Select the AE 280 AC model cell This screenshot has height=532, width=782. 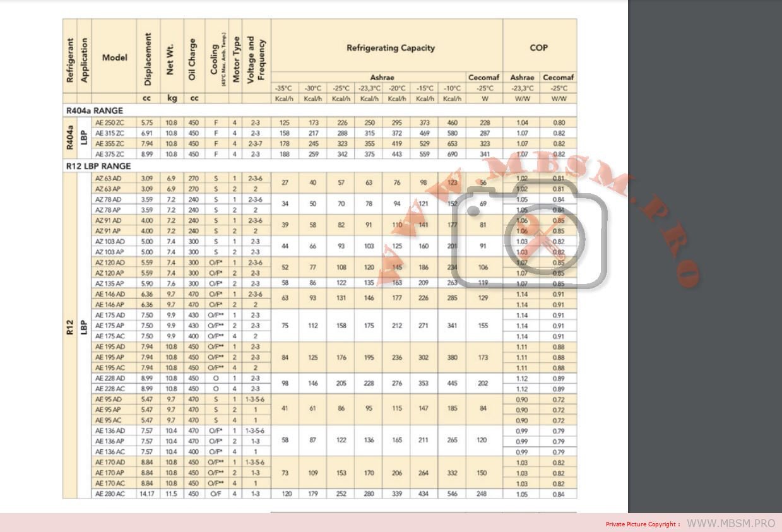click(110, 494)
